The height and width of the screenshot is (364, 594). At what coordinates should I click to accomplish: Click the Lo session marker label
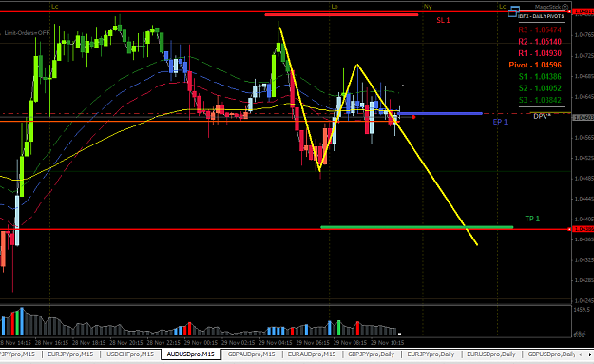point(335,7)
